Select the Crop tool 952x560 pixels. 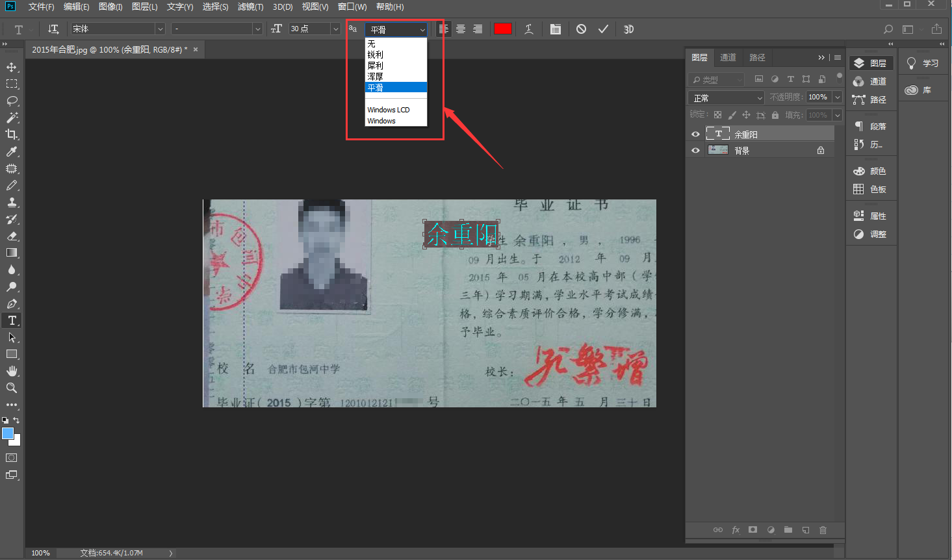tap(12, 134)
